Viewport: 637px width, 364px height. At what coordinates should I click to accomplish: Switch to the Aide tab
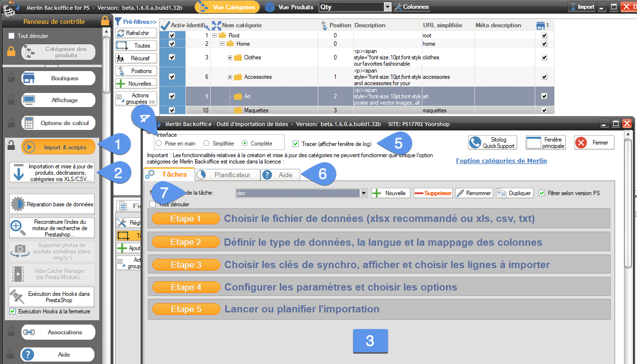click(x=280, y=175)
